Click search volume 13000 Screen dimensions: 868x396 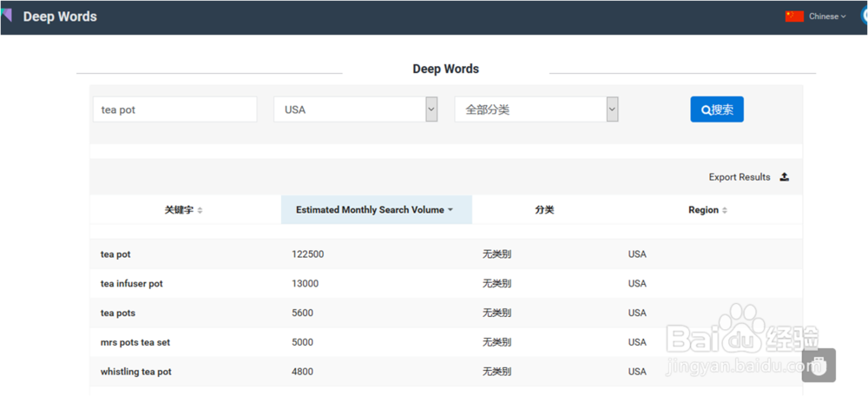pos(305,284)
